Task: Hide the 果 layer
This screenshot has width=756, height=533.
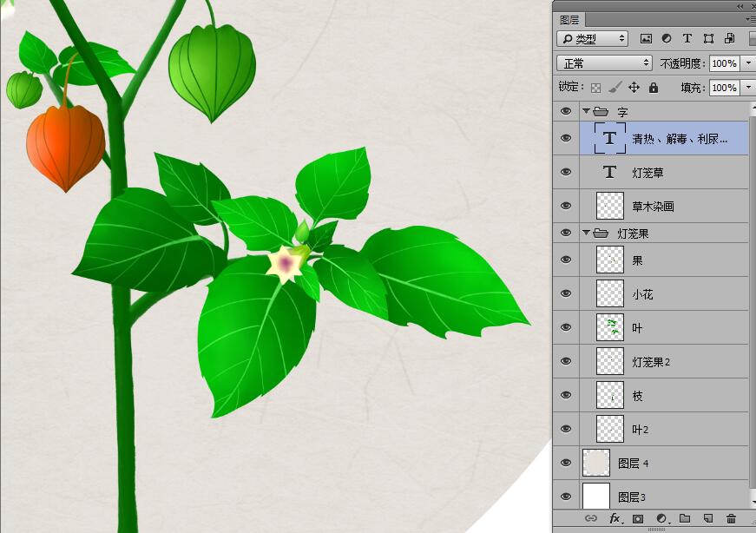Action: pos(566,260)
